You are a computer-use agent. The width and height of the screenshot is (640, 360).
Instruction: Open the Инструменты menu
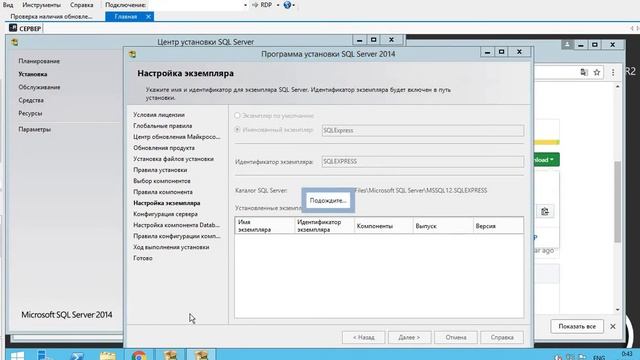pyautogui.click(x=42, y=5)
